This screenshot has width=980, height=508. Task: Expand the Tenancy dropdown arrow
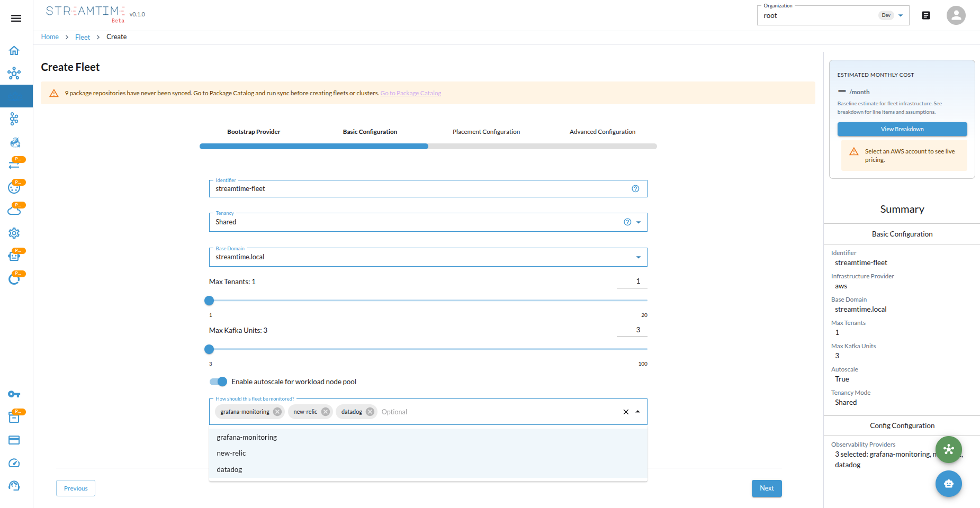click(639, 222)
